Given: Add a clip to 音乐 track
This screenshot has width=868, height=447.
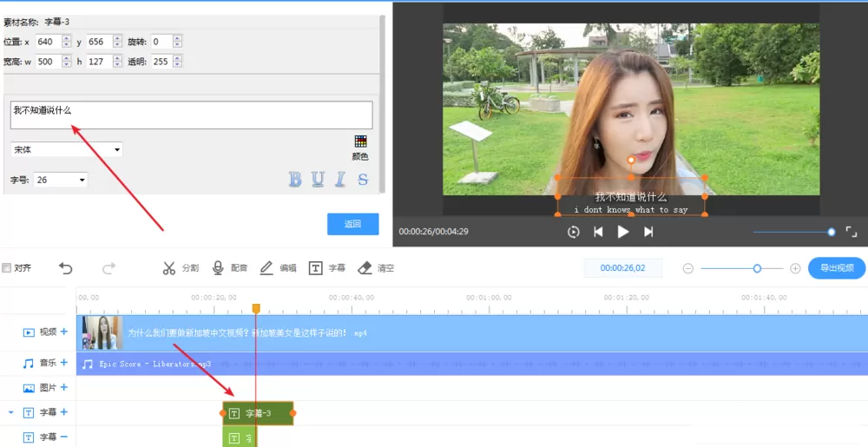Looking at the screenshot, I should (64, 362).
